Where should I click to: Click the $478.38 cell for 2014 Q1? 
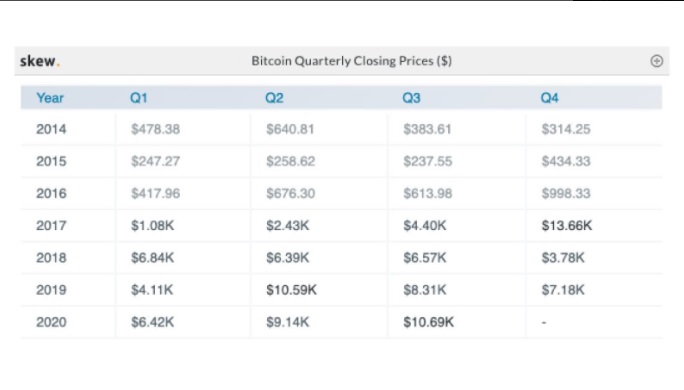click(x=155, y=129)
